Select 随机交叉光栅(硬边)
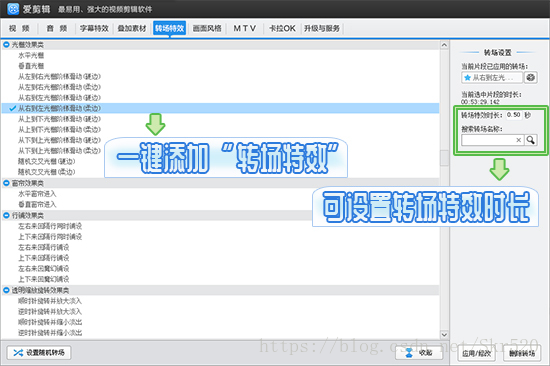 (x=47, y=161)
